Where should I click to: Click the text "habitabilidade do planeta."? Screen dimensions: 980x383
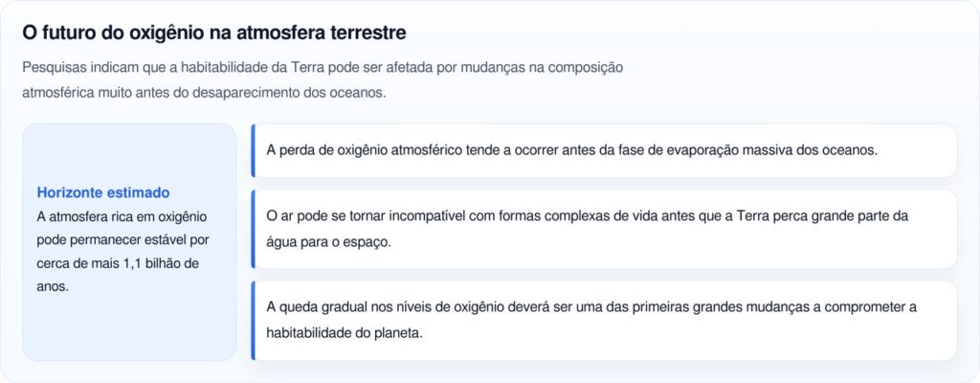click(345, 333)
